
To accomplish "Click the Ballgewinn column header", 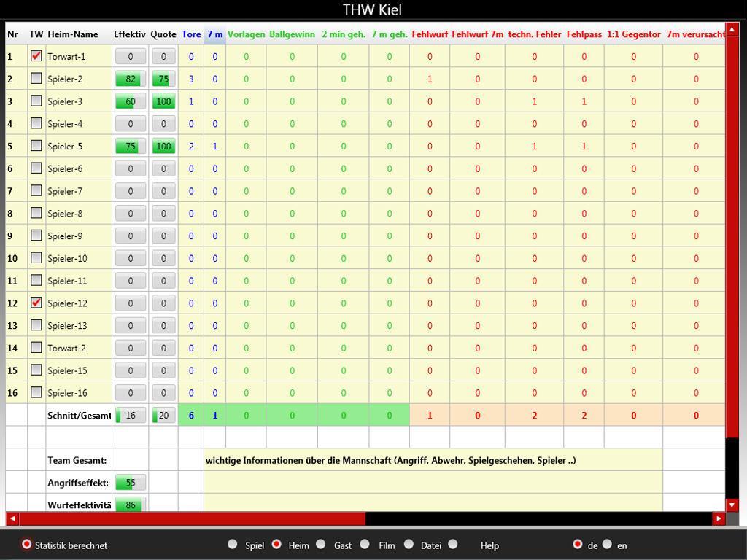I will tap(292, 34).
